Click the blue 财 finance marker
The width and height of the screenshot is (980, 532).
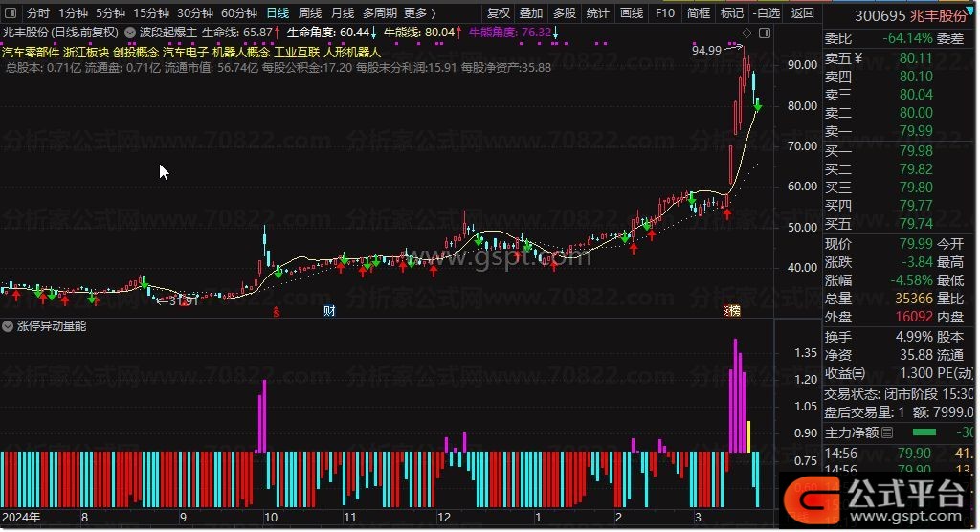tap(329, 311)
